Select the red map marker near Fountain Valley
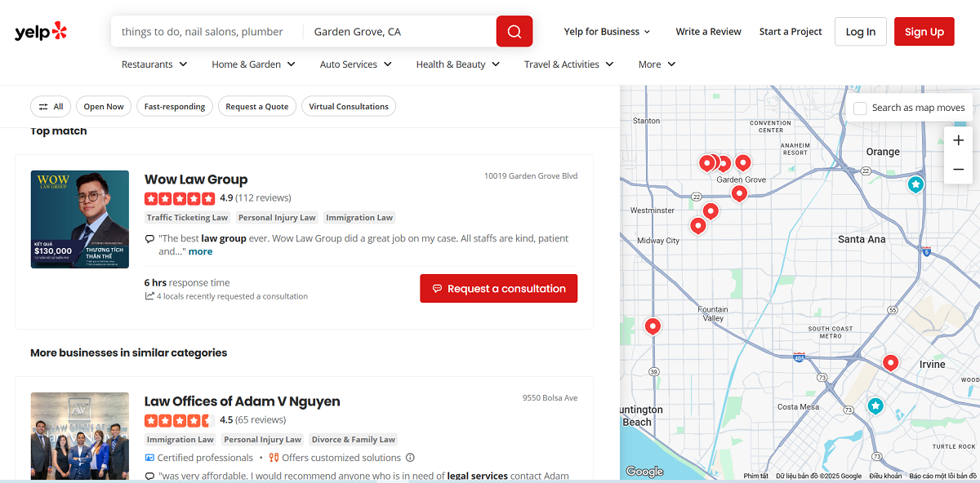The width and height of the screenshot is (980, 483). click(653, 326)
